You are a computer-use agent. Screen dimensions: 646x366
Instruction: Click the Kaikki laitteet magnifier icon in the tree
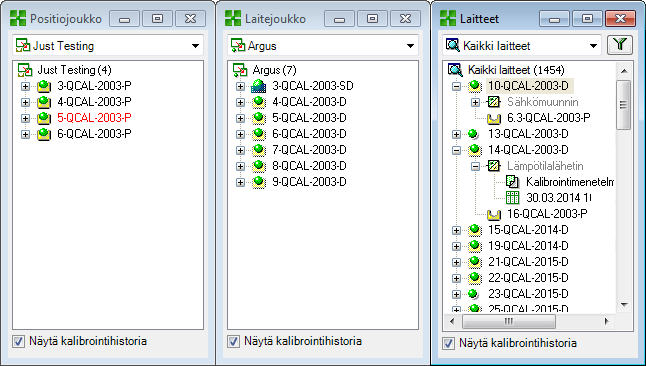pos(455,70)
